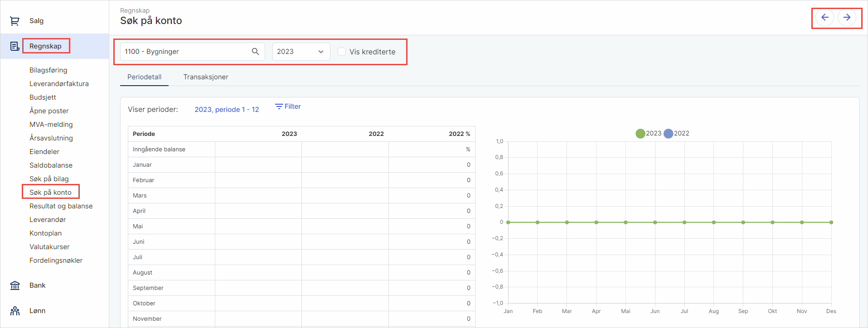
Task: Click the magnifier icon in account search
Action: coord(256,52)
